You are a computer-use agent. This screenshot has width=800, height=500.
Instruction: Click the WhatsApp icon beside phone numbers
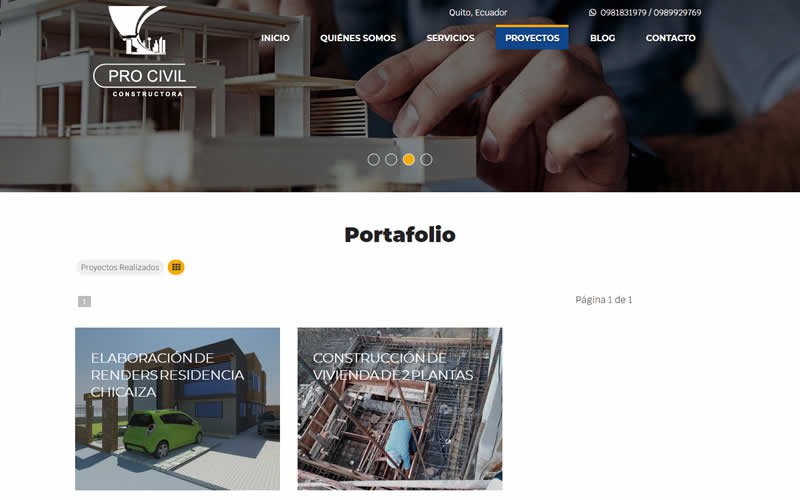click(592, 12)
